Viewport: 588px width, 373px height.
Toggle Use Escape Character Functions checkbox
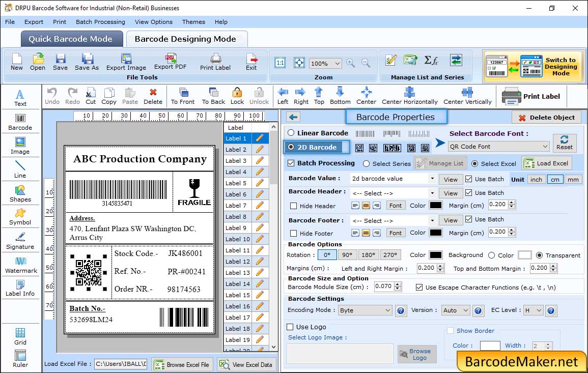[x=419, y=288]
